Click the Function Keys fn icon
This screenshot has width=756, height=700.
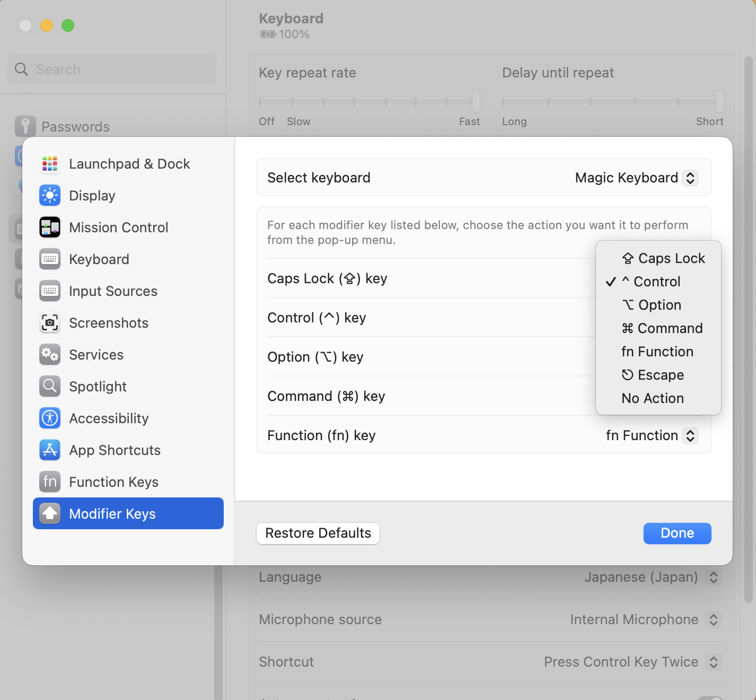[50, 482]
